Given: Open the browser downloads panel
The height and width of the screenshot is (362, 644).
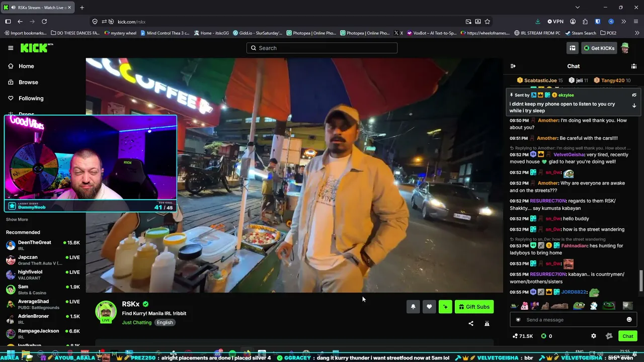Looking at the screenshot, I should point(538,22).
